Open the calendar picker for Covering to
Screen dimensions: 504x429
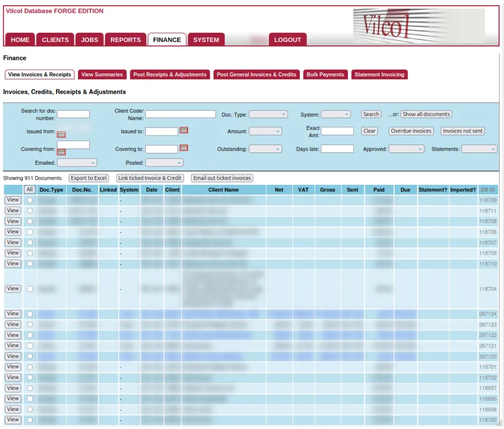(x=184, y=148)
